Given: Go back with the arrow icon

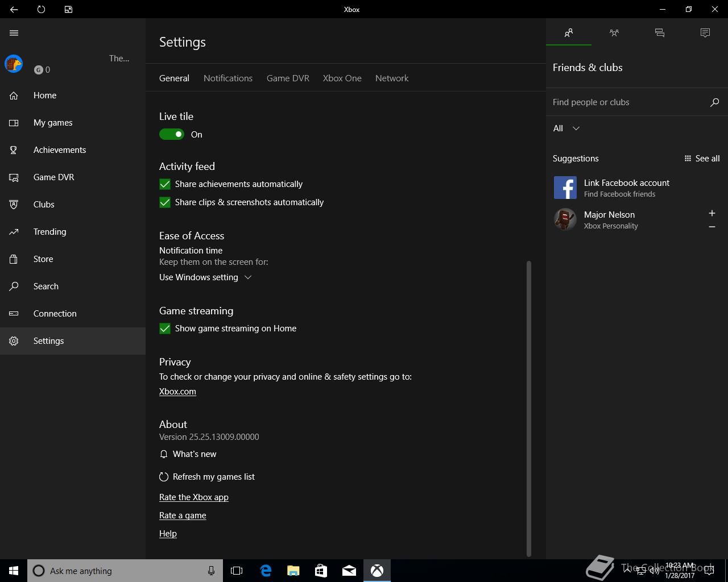Looking at the screenshot, I should tap(14, 9).
